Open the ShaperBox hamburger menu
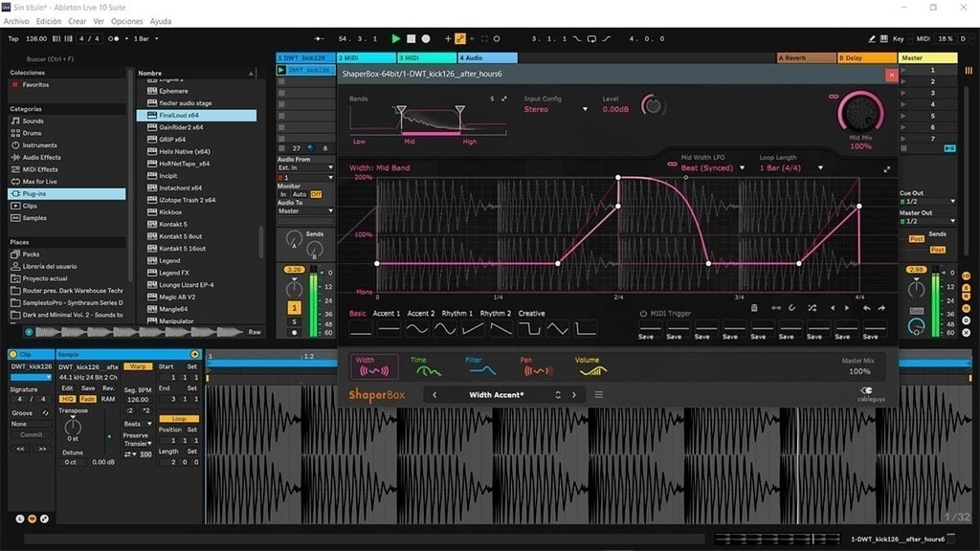980x551 pixels. point(599,395)
